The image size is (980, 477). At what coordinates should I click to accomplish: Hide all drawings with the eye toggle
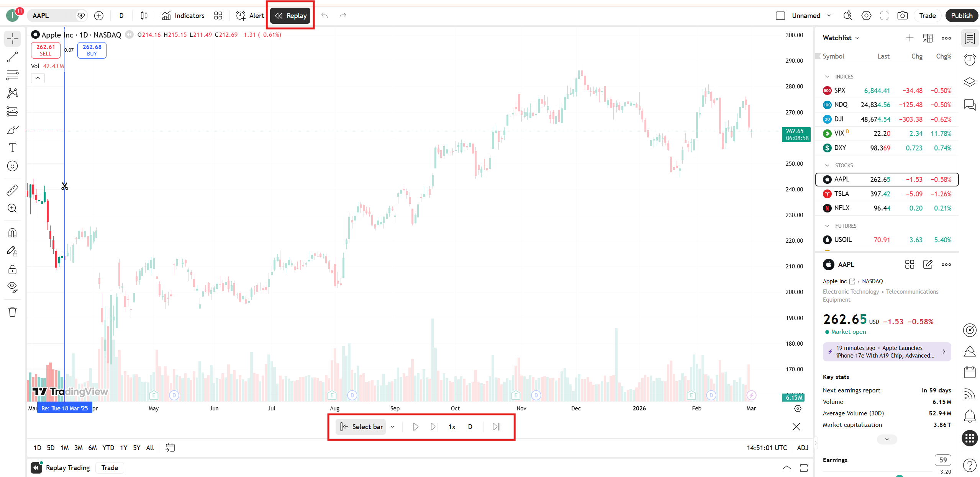point(12,287)
